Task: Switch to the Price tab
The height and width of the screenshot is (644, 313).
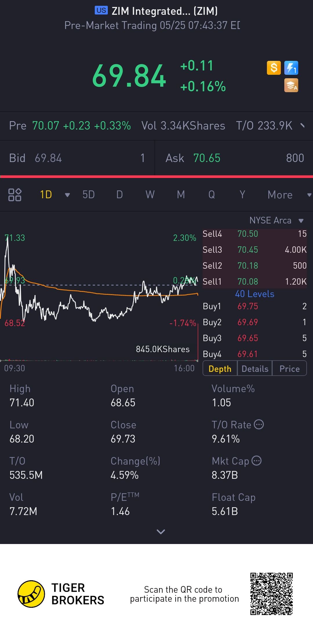Action: [x=290, y=369]
